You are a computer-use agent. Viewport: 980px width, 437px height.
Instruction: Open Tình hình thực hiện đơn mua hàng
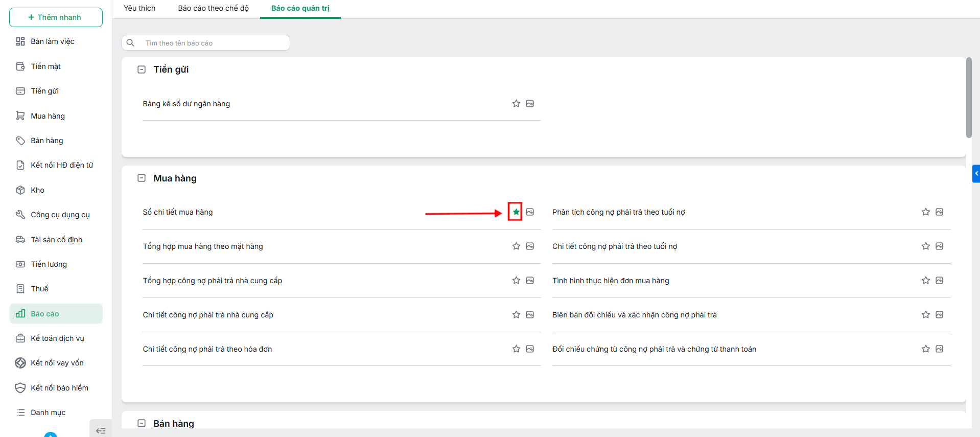(x=611, y=281)
